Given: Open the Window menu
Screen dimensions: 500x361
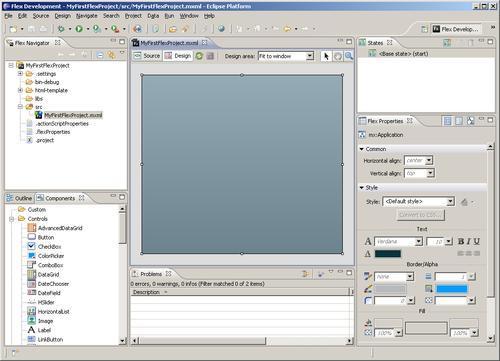Looking at the screenshot, I should (x=189, y=16).
